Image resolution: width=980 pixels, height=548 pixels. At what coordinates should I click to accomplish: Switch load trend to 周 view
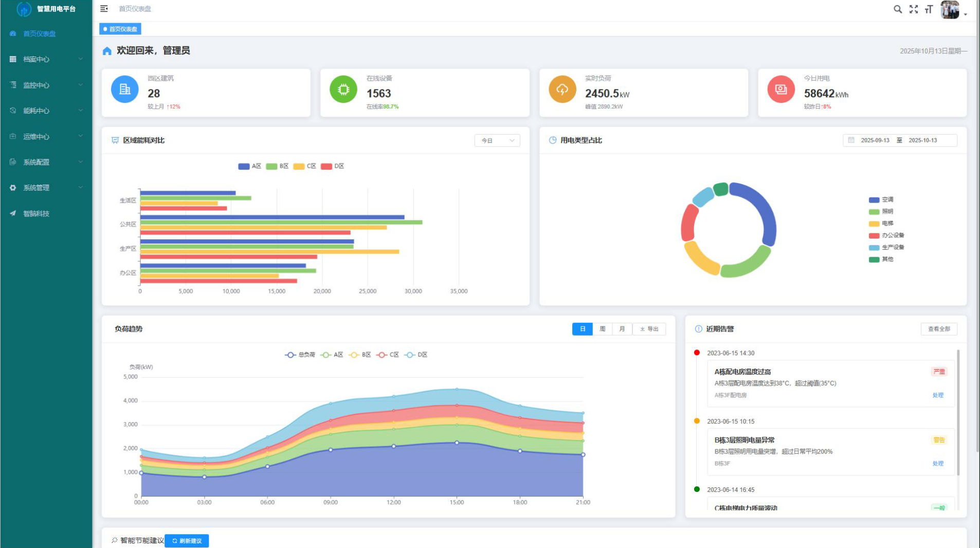click(x=602, y=329)
